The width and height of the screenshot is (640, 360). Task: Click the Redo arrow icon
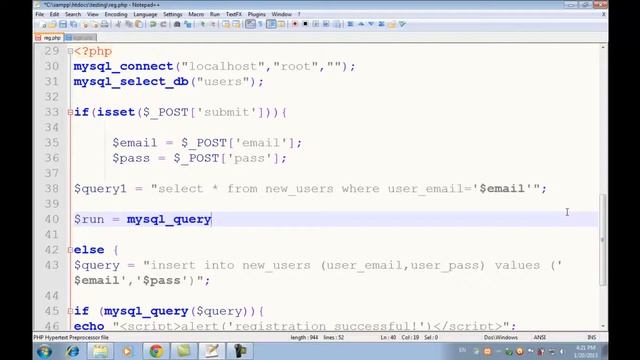[163, 24]
